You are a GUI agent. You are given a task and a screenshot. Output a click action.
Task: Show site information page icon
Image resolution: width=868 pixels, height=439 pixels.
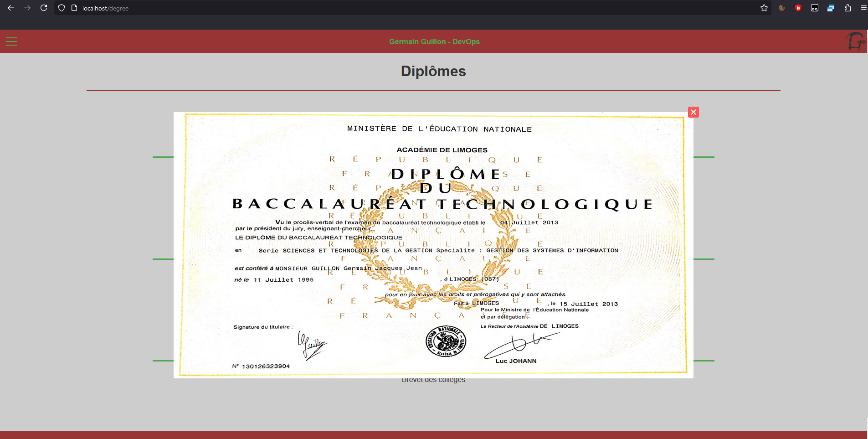(x=74, y=8)
